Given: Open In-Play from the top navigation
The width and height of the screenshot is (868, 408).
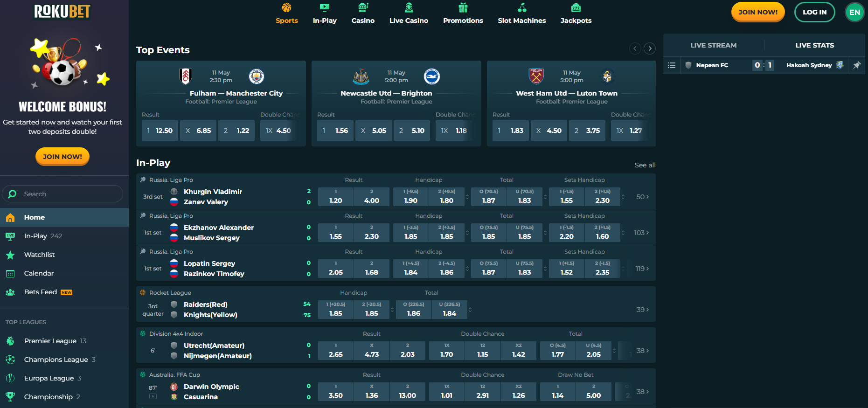Looking at the screenshot, I should tap(325, 14).
